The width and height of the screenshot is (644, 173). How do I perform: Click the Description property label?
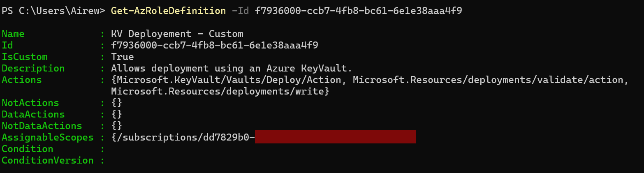[33, 68]
